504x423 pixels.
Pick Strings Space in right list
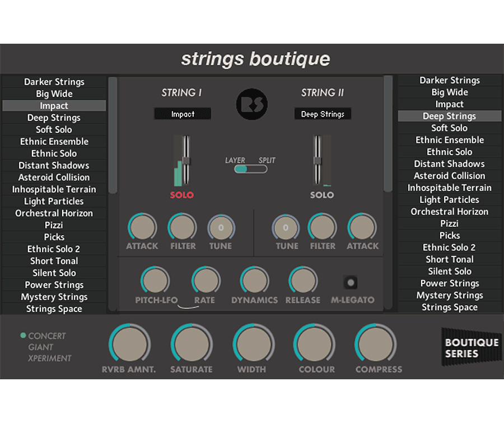449,307
